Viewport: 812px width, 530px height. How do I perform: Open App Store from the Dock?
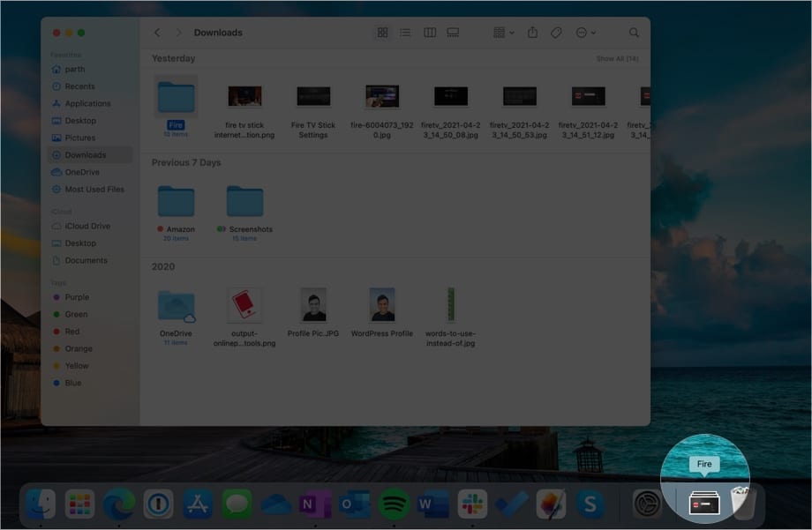(x=198, y=504)
